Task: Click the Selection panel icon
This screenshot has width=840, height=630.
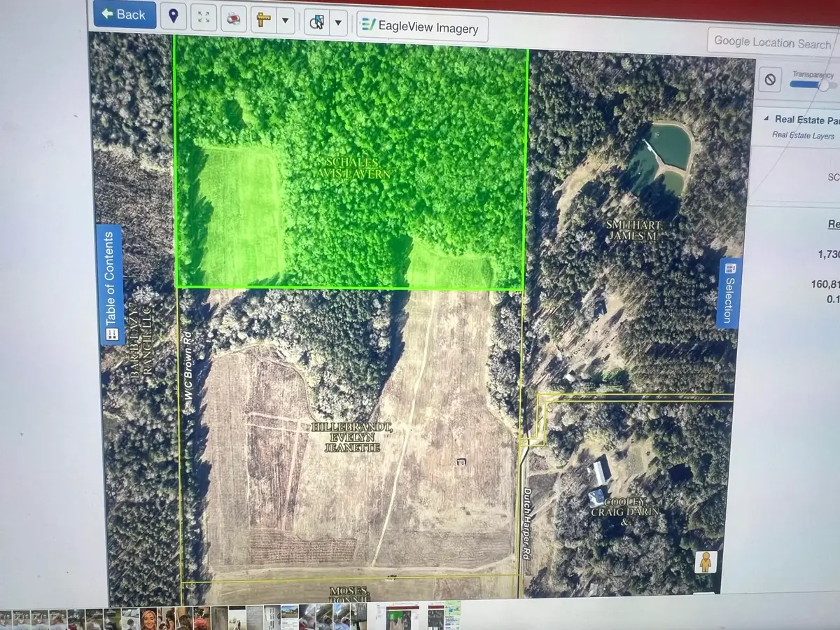Action: (x=730, y=267)
